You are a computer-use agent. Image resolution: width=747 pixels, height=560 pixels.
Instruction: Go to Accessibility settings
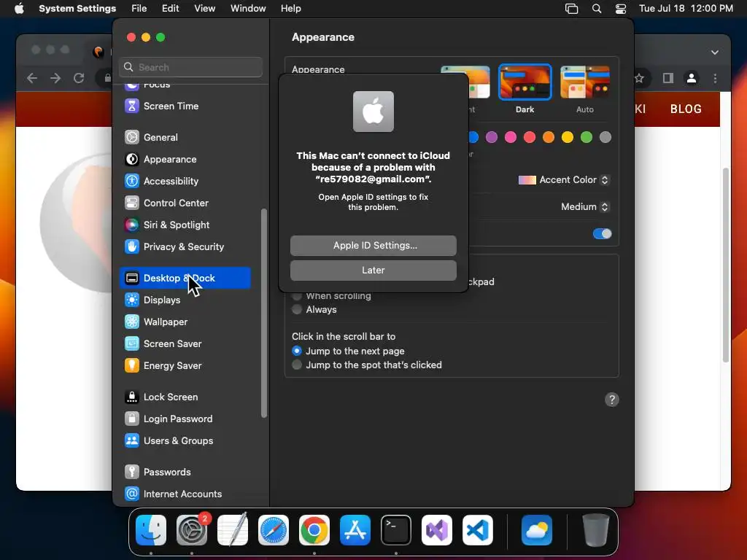(x=185, y=181)
